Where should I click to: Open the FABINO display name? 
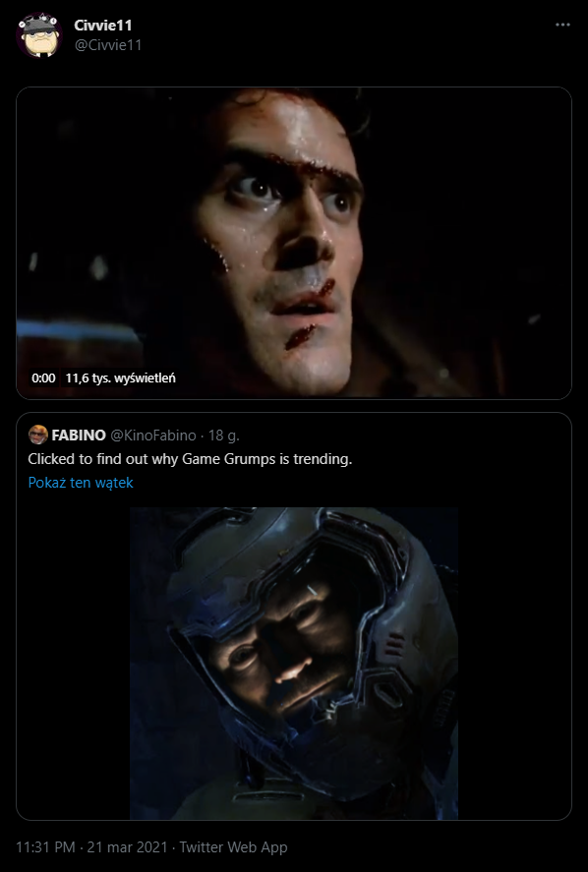(79, 435)
